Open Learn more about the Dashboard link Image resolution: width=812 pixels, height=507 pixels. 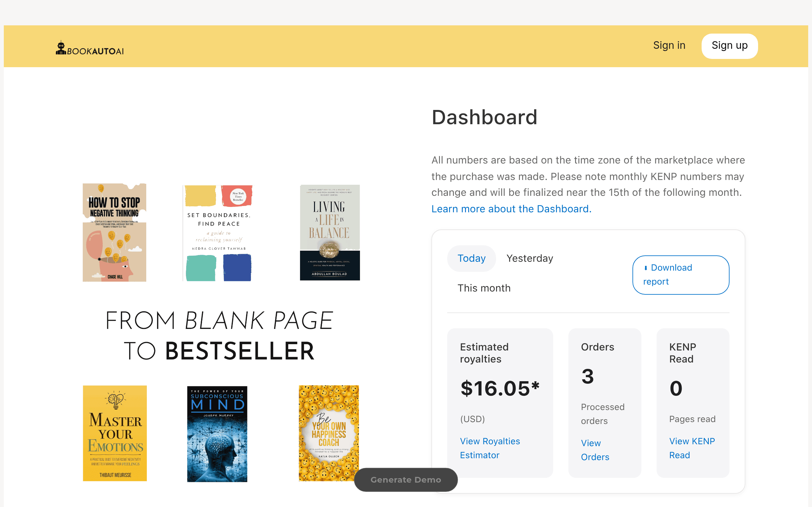(511, 209)
